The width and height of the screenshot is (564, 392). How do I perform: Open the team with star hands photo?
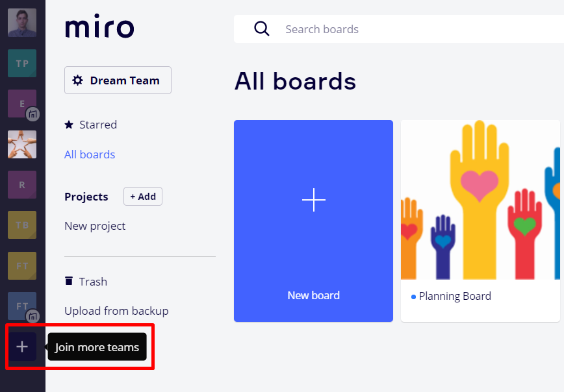coord(22,144)
